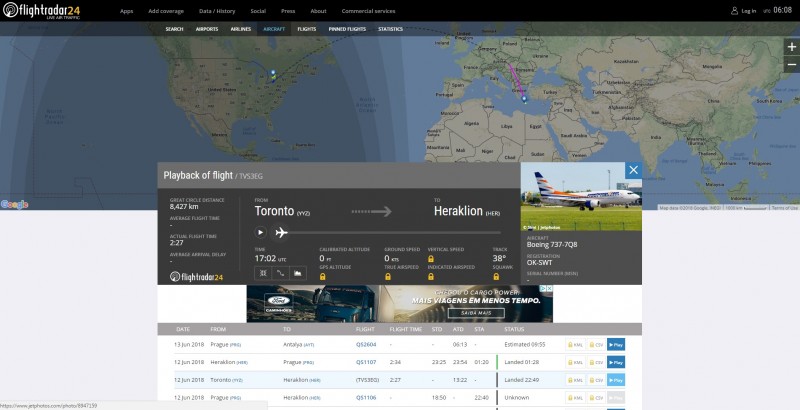The image size is (800, 410).
Task: Select the PINNED FLIGHTS tab
Action: pyautogui.click(x=347, y=29)
